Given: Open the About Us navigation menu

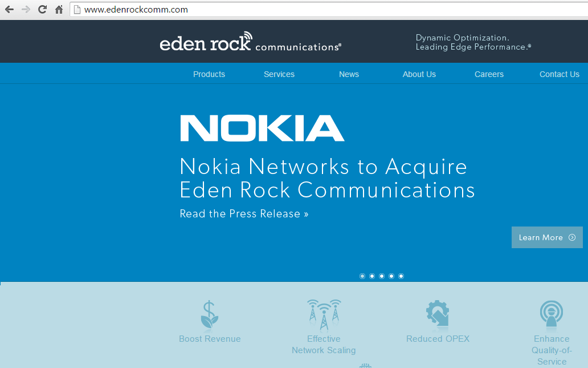Looking at the screenshot, I should pyautogui.click(x=419, y=74).
